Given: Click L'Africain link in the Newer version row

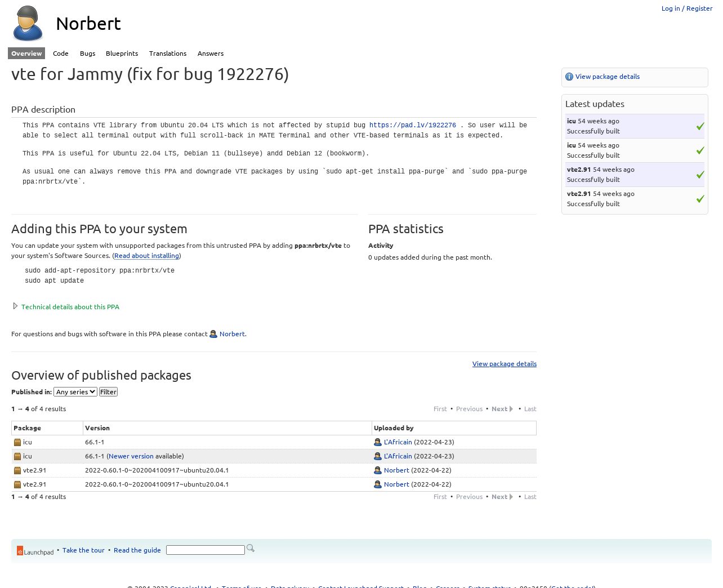Looking at the screenshot, I should 398,456.
